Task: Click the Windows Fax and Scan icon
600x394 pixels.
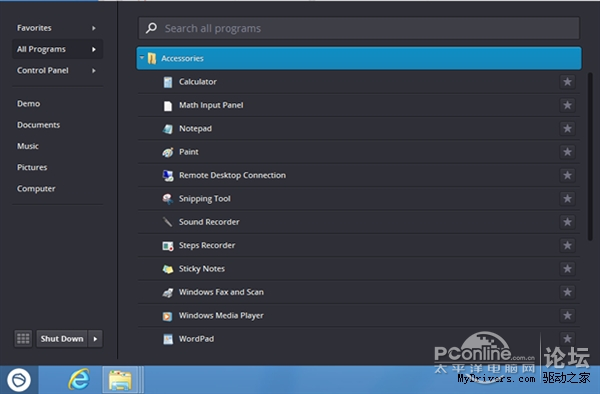Action: click(x=168, y=293)
